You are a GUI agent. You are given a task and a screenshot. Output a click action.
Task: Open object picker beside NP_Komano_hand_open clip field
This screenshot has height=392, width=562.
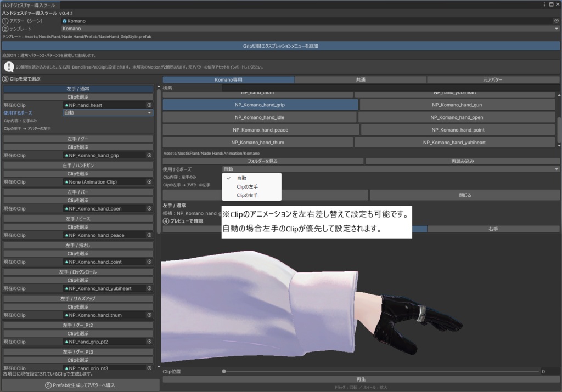coord(149,208)
